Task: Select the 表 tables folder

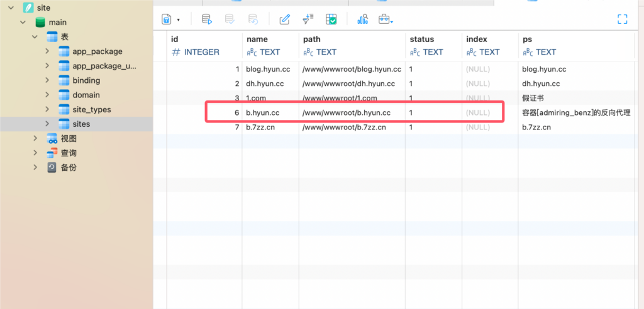Action: coord(65,37)
